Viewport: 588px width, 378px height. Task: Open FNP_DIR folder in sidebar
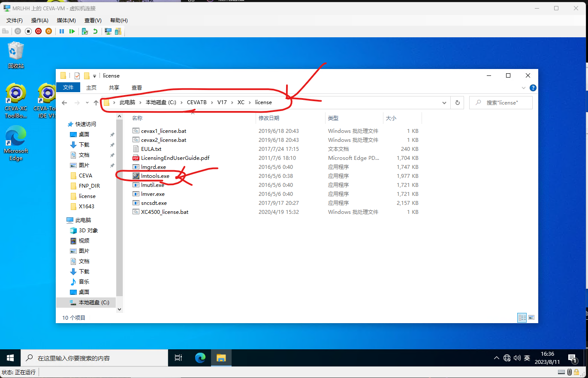pyautogui.click(x=89, y=186)
